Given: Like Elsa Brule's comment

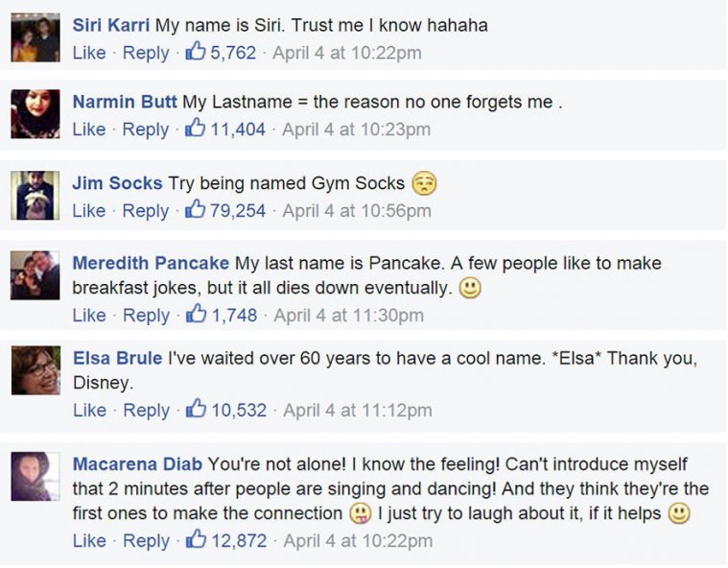Looking at the screenshot, I should [x=89, y=411].
